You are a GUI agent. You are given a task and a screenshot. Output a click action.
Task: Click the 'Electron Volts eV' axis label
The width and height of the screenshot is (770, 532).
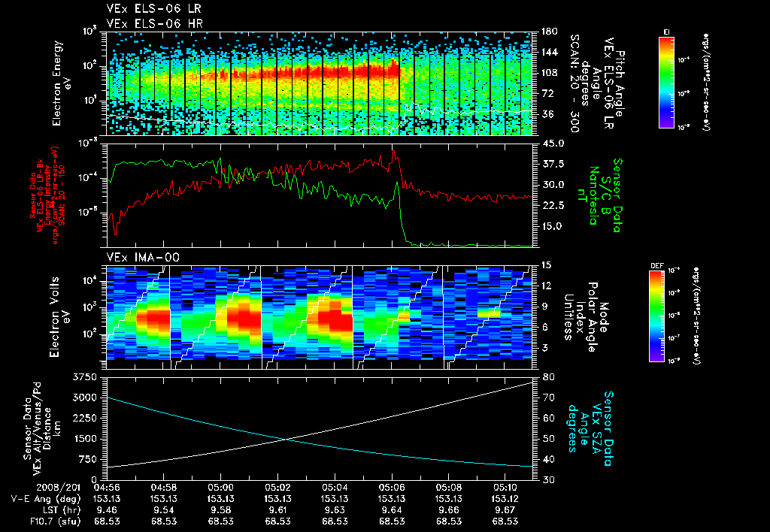(60, 317)
